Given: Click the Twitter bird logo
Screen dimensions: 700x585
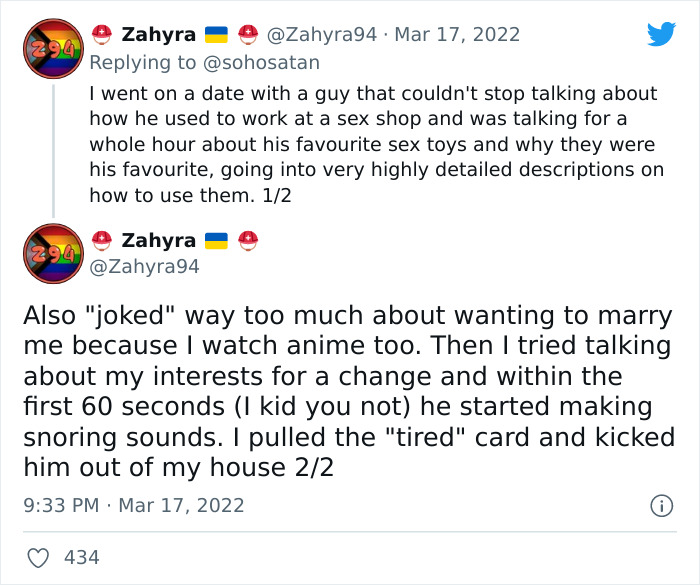Looking at the screenshot, I should [661, 34].
